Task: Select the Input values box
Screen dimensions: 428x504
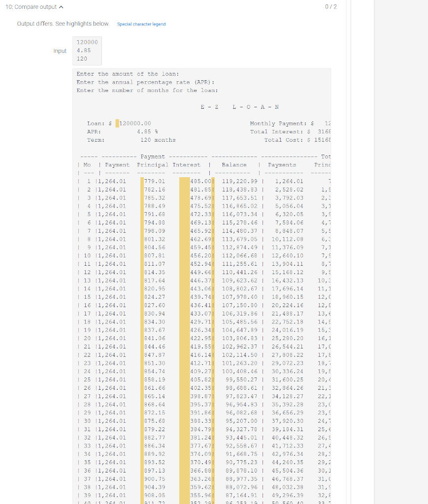Action: (x=87, y=51)
